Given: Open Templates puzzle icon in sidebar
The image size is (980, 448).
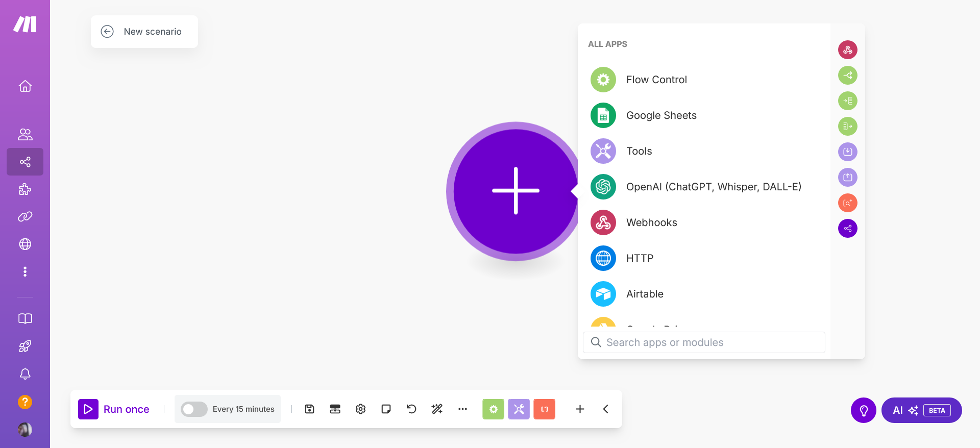Looking at the screenshot, I should tap(25, 189).
